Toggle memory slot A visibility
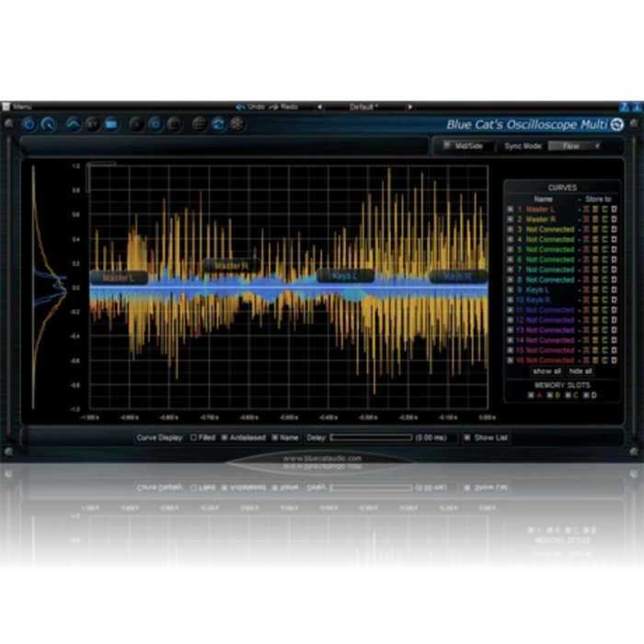 (531, 395)
